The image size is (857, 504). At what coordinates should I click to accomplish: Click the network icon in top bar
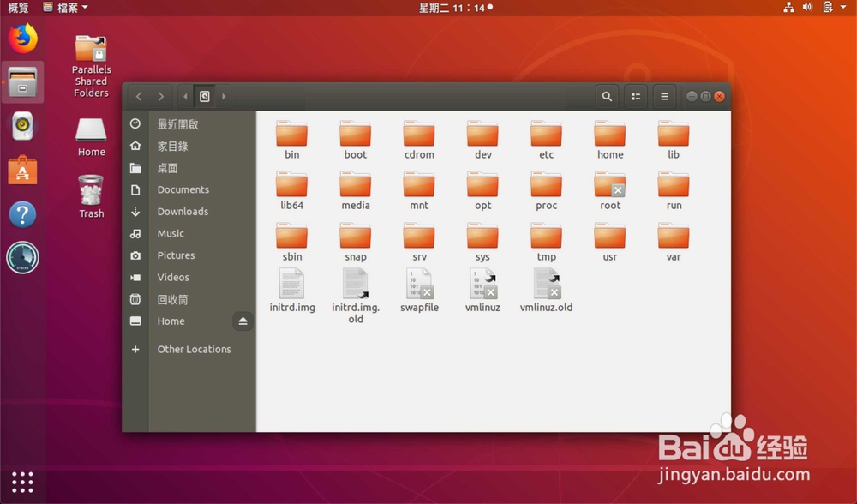(788, 7)
